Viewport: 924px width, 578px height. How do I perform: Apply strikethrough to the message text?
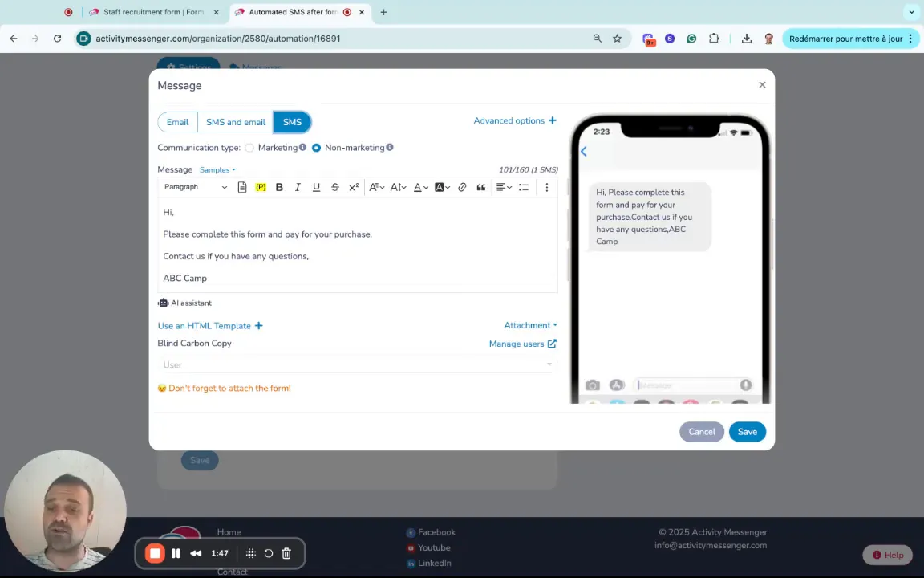(334, 187)
